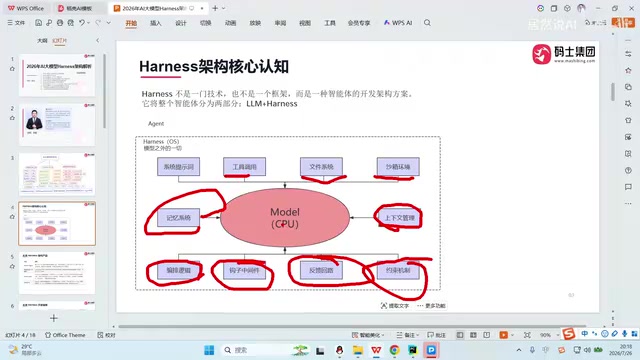Open the 视图 ribbon tab
The image size is (640, 360).
(305, 23)
